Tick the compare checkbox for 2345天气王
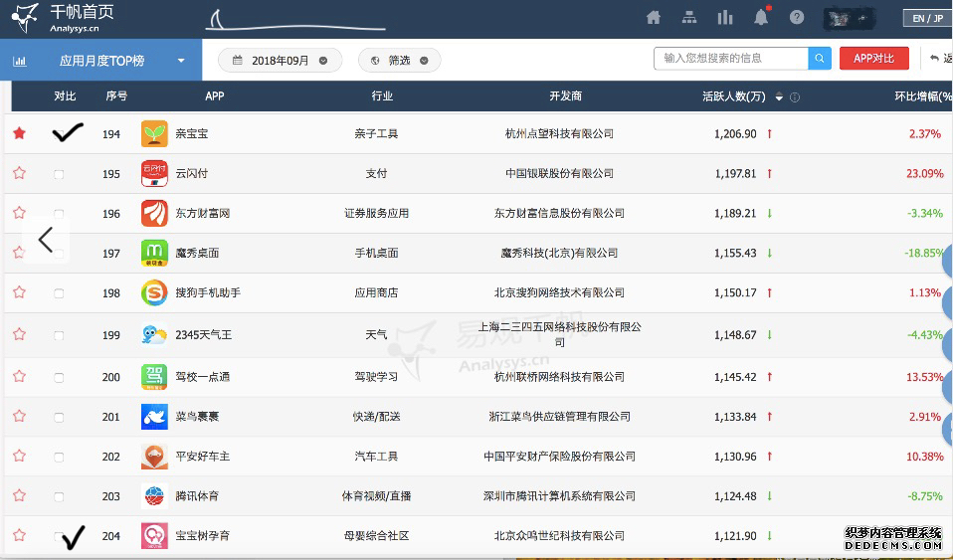953x560 pixels. 59,335
